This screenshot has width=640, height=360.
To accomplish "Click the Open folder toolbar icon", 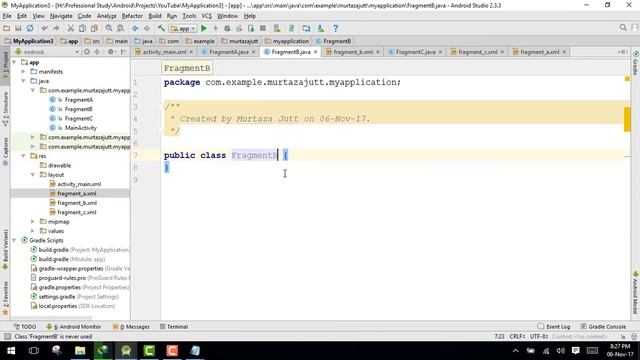I will coord(6,28).
